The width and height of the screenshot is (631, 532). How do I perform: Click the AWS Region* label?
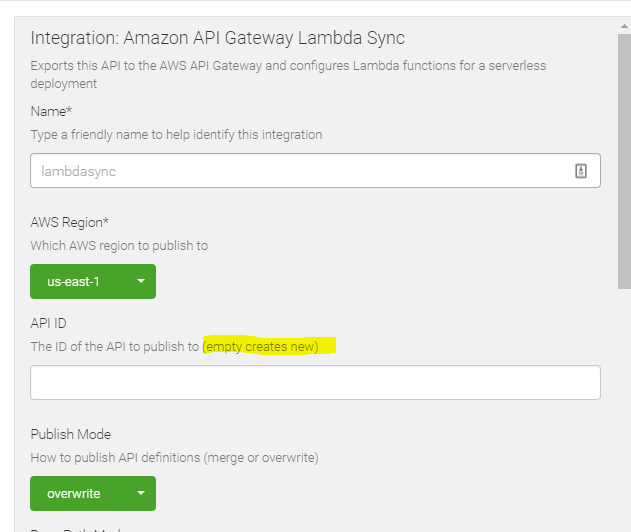[70, 222]
